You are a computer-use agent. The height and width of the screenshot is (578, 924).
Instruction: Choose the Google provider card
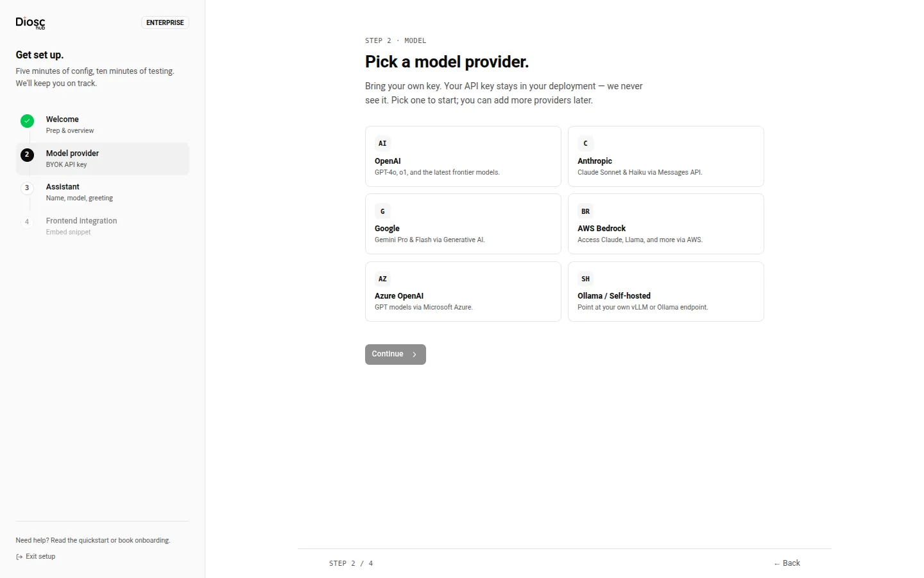(x=463, y=223)
